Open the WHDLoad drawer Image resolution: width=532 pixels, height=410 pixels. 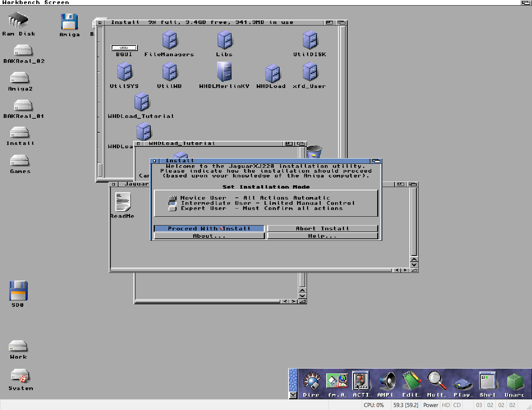click(273, 74)
